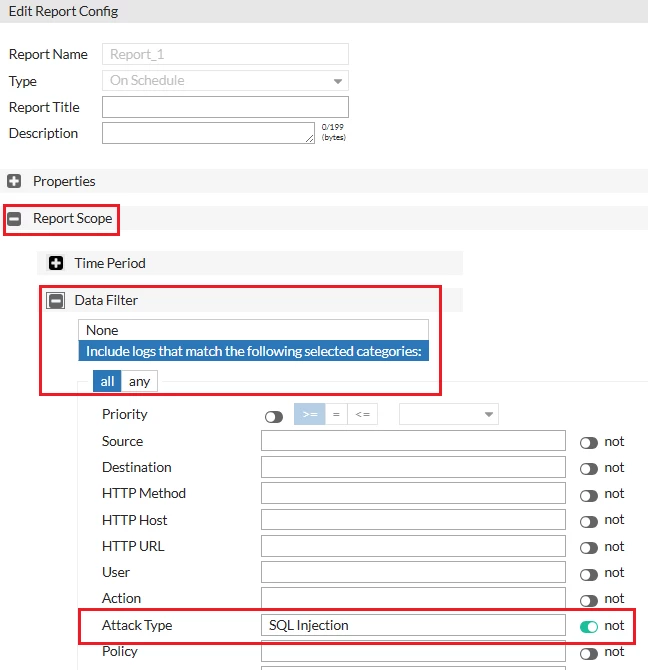The height and width of the screenshot is (670, 648).
Task: Click the Attack Type field with SQL Injection
Action: tap(413, 625)
